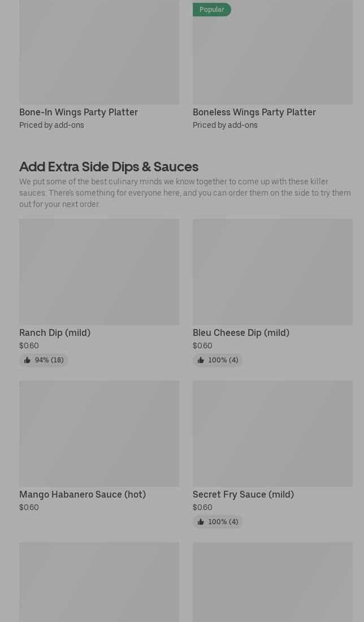The width and height of the screenshot is (364, 622).
Task: Select the Mango Habanero Sauce (hot) title
Action: [83, 494]
